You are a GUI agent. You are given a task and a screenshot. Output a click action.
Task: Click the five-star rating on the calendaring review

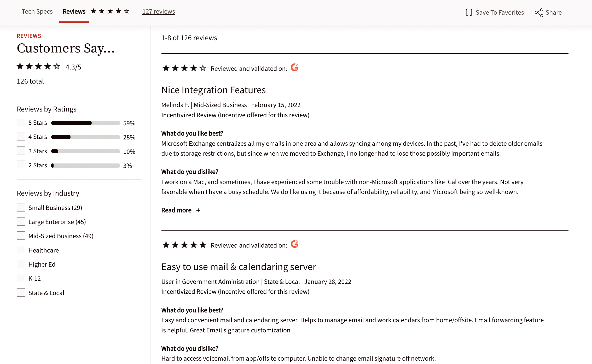pos(184,245)
